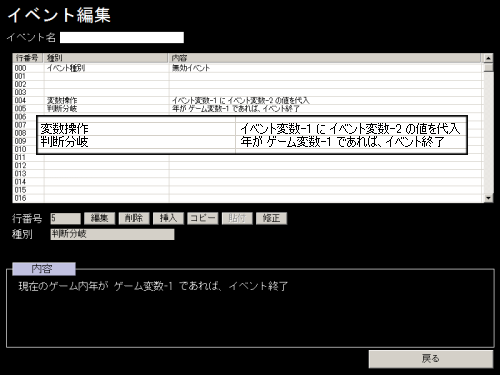Select row number 015
Viewport: 500px width, 375px height.
click(20, 190)
